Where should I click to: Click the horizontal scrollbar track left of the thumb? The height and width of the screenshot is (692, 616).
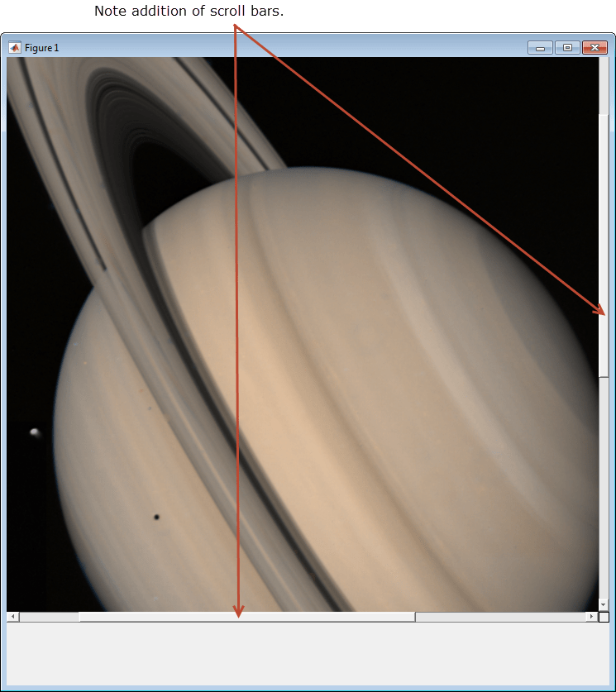pos(49,617)
